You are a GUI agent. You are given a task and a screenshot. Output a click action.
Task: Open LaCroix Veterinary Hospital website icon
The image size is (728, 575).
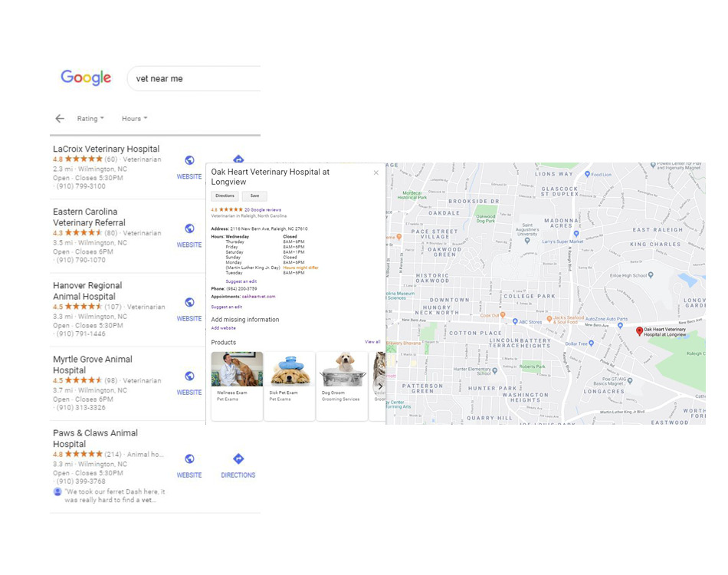(x=189, y=160)
